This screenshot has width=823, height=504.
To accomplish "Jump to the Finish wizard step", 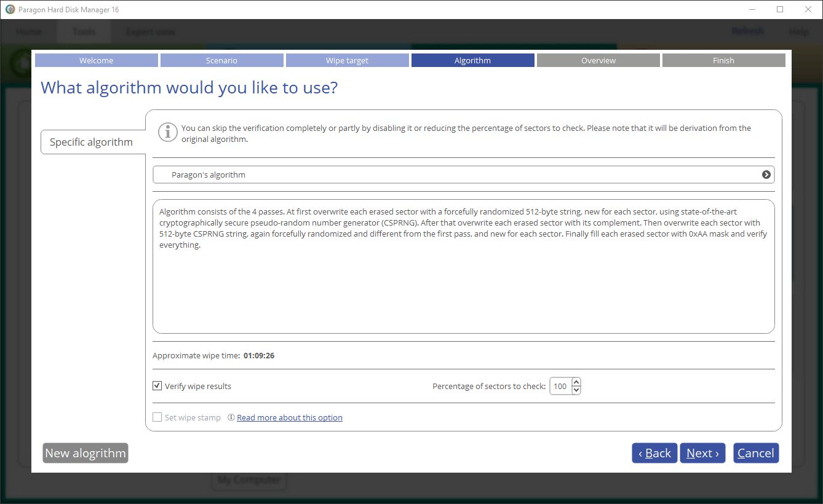I will coord(723,60).
